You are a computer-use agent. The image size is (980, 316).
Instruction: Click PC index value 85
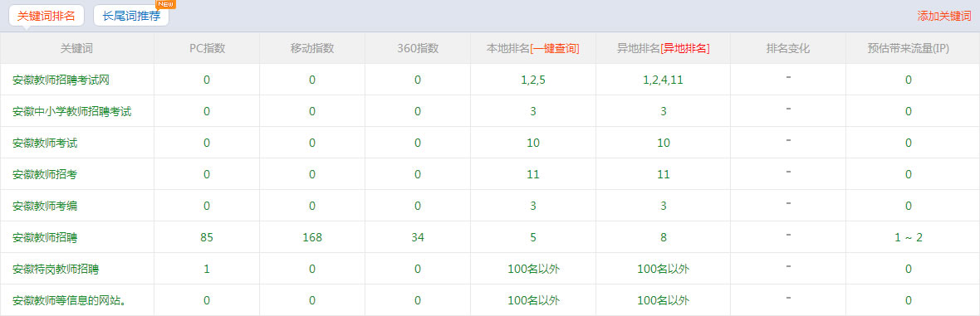tap(207, 237)
